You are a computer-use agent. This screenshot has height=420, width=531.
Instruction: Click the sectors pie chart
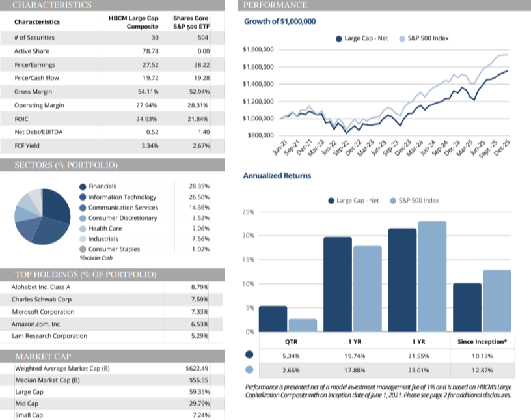point(42,216)
